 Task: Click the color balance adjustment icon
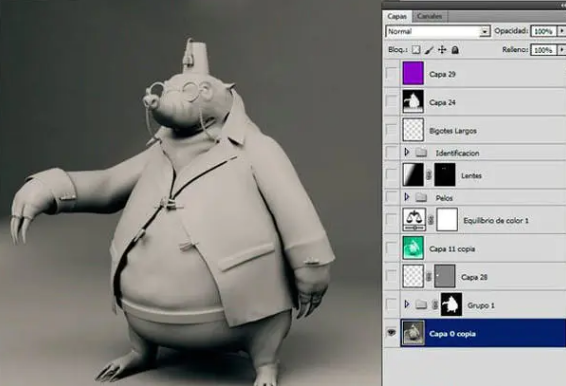[414, 220]
